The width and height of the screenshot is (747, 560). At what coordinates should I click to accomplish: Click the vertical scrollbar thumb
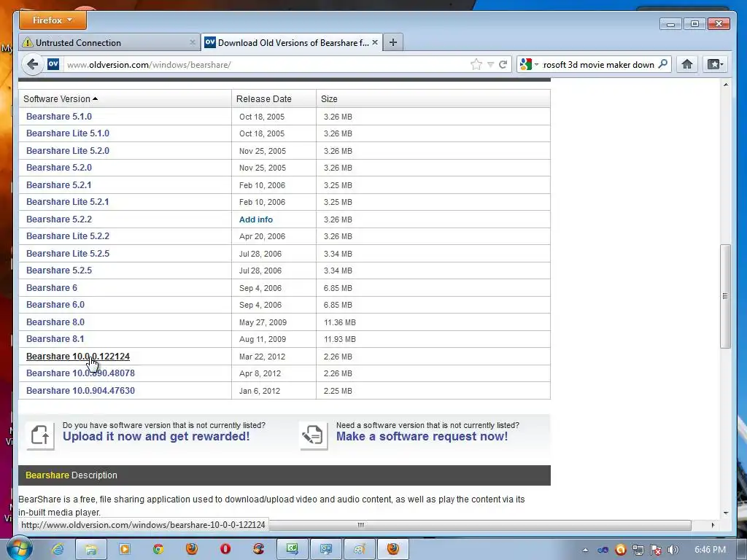[x=725, y=296]
